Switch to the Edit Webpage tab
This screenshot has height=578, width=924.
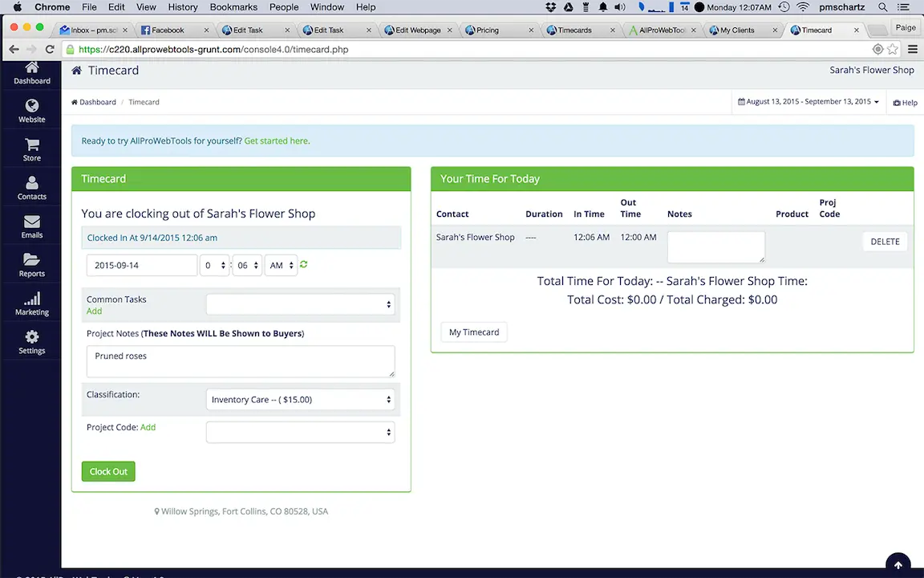point(418,30)
